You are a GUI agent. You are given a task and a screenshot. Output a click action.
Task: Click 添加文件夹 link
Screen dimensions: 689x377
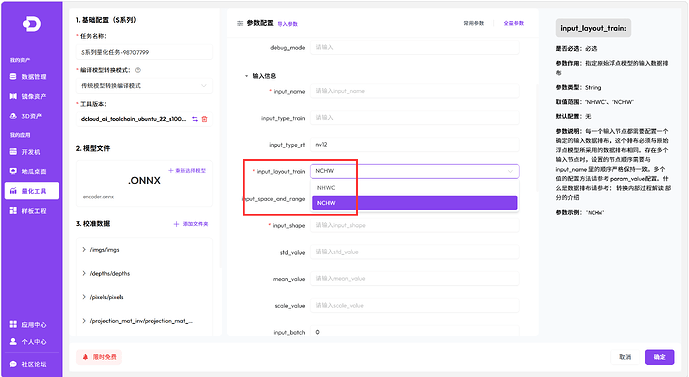(191, 224)
